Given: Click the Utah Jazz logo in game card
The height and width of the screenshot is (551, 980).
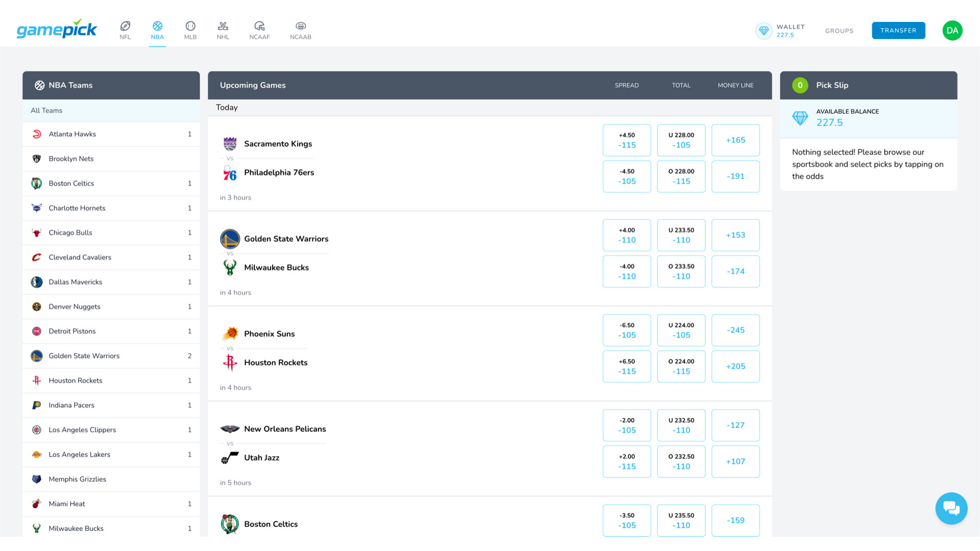Looking at the screenshot, I should [x=230, y=458].
